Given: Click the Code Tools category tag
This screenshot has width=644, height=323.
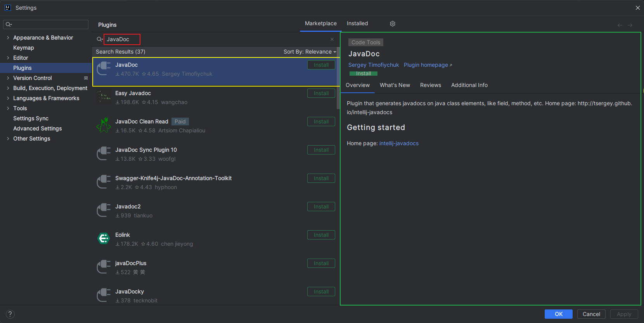Looking at the screenshot, I should [366, 42].
